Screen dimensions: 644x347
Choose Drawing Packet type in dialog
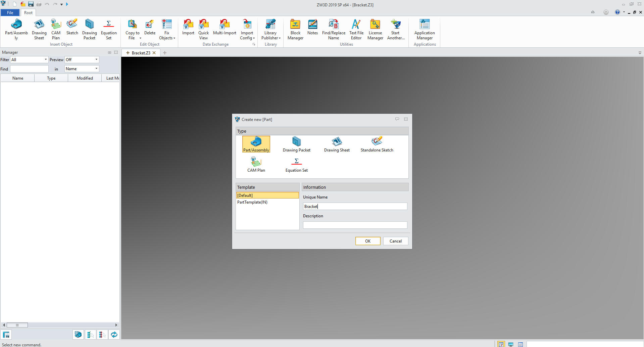point(296,144)
